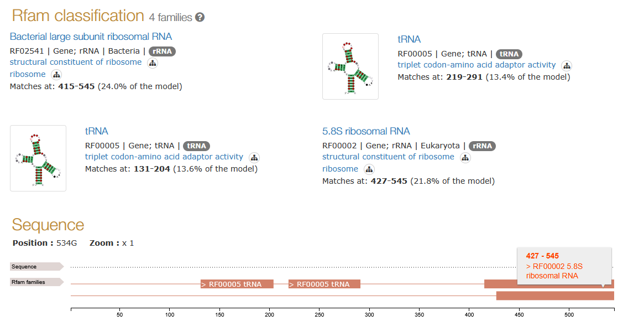Click the help question mark icon
The height and width of the screenshot is (326, 644).
pos(200,17)
